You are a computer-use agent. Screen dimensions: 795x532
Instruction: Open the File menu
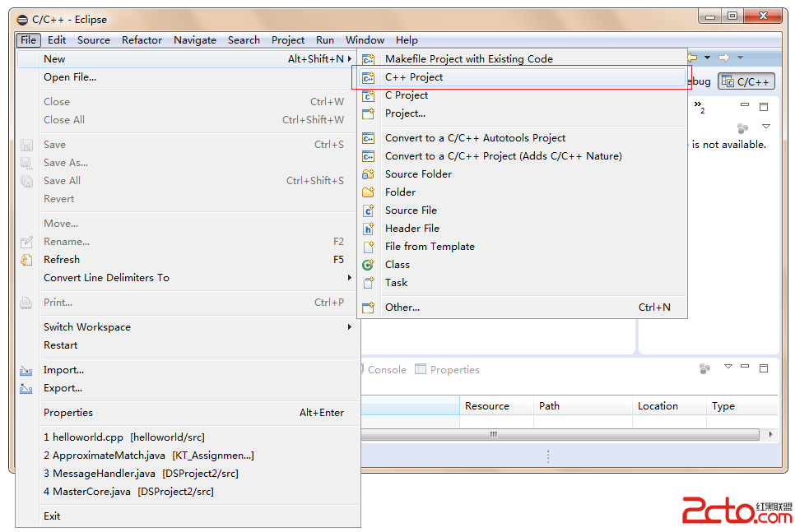click(28, 40)
